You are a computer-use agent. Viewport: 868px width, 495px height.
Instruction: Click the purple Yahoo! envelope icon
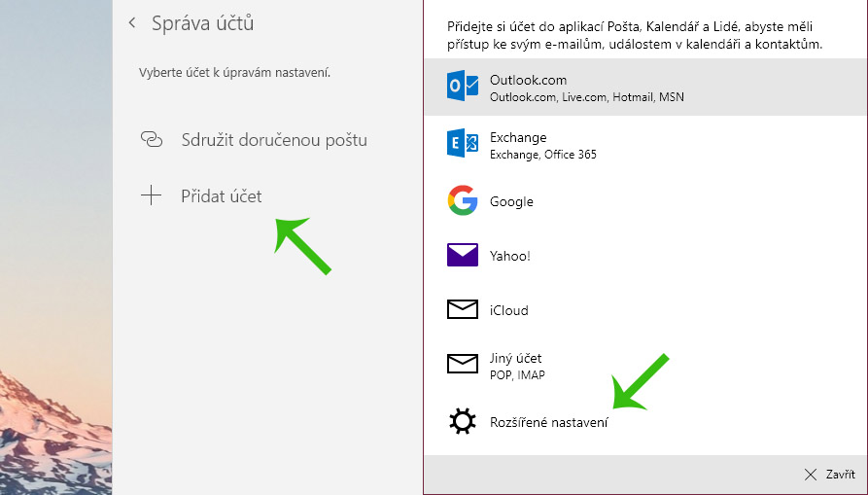coord(463,256)
